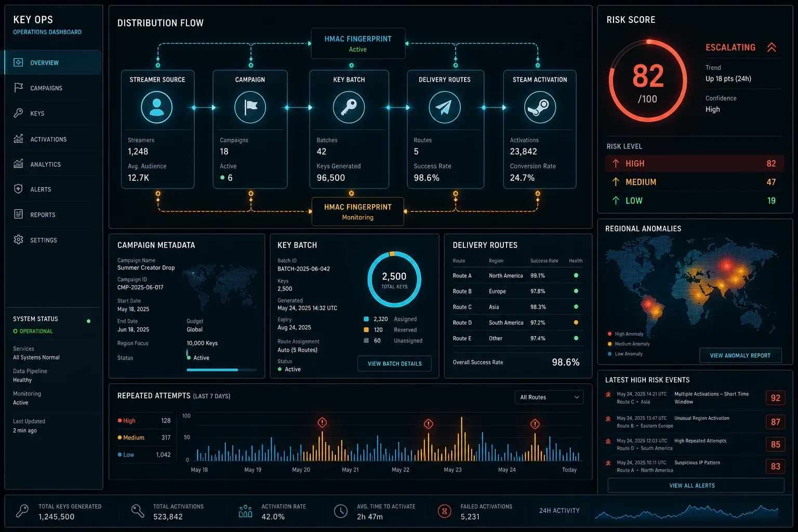Click the Alerts shield icon in sidebar
The height and width of the screenshot is (532, 798).
click(18, 189)
